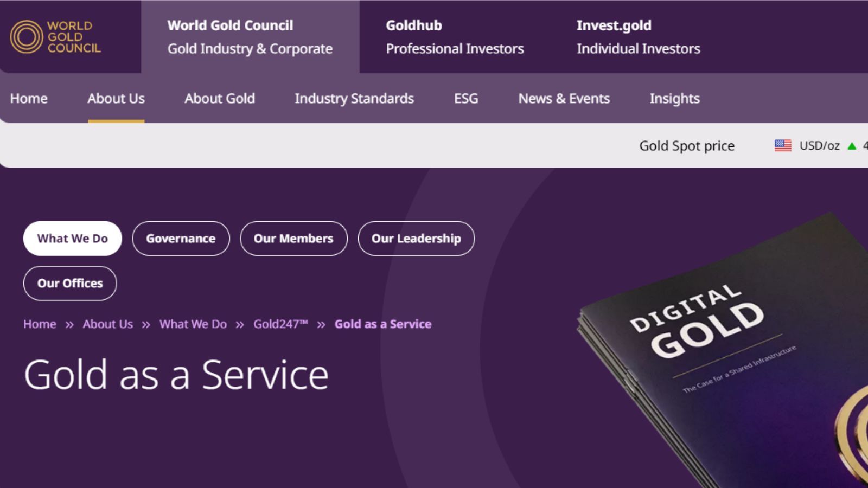Select the What We Do filter pill

72,238
